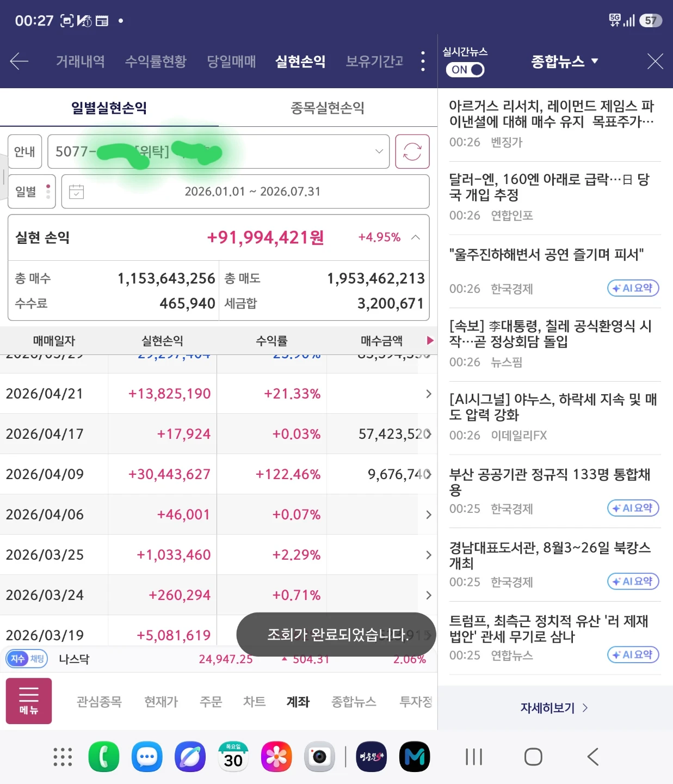Expand the account number dropdown
Viewport: 673px width, 784px height.
pos(219,151)
